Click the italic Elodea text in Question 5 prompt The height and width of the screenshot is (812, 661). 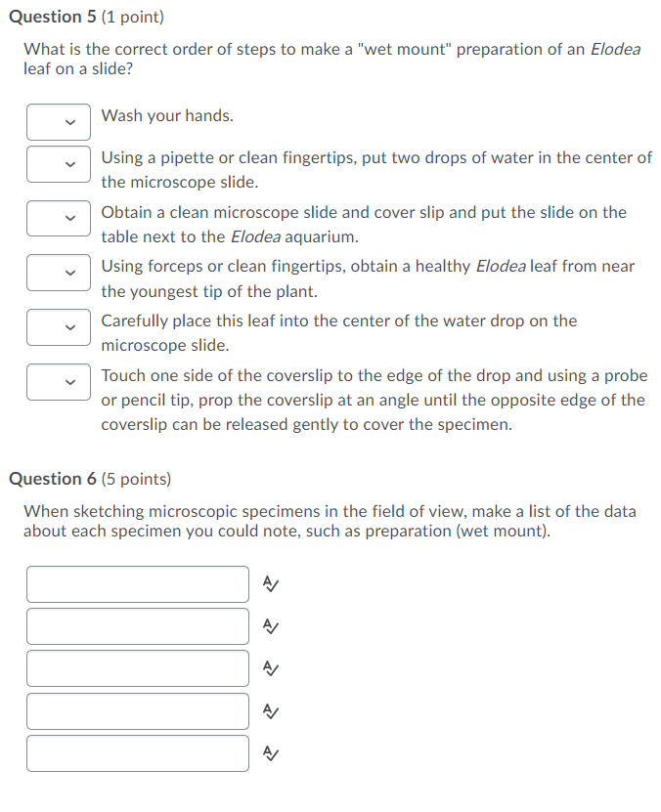tap(614, 48)
